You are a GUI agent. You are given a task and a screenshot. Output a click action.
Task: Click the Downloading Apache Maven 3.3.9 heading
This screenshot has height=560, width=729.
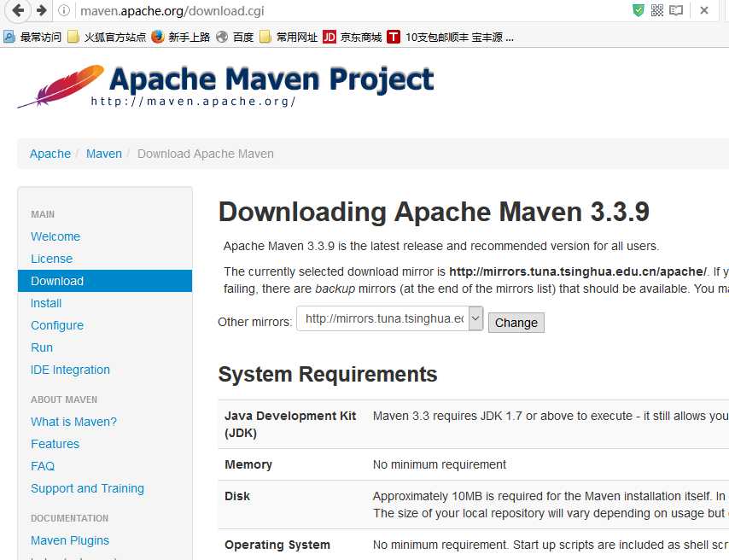(434, 212)
